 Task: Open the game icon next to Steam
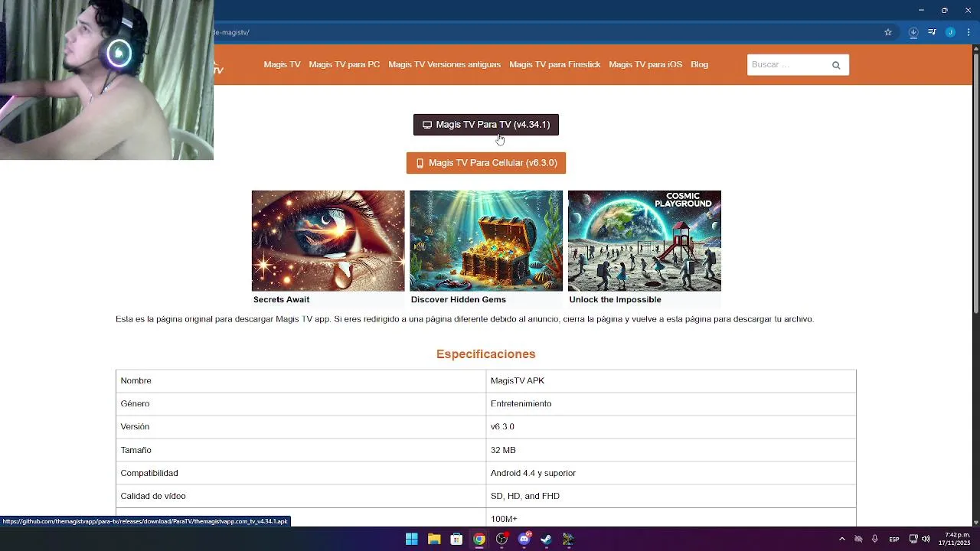568,539
